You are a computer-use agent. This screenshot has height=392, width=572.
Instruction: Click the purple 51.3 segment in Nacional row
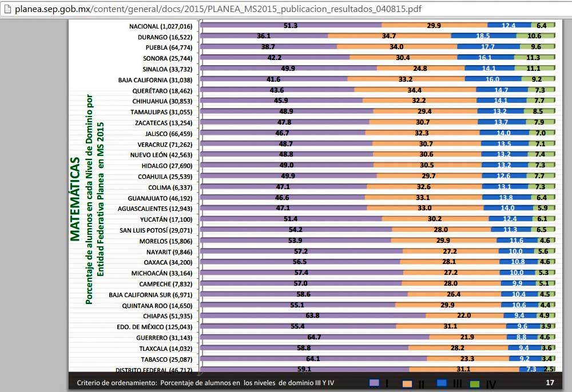pyautogui.click(x=291, y=26)
